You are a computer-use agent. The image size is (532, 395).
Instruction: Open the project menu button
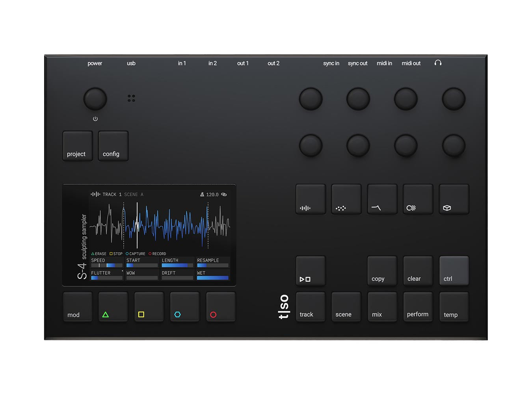pos(78,146)
